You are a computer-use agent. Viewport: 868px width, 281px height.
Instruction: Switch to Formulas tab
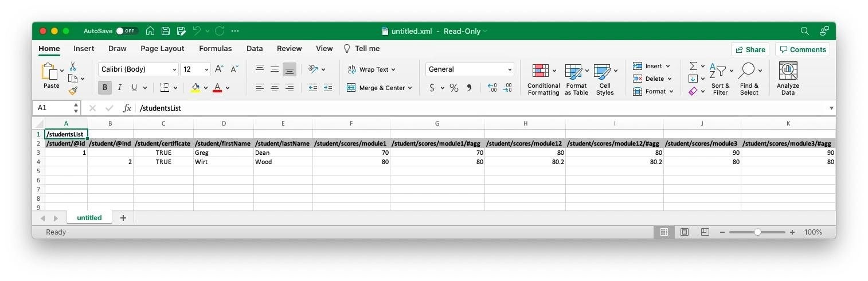tap(216, 49)
